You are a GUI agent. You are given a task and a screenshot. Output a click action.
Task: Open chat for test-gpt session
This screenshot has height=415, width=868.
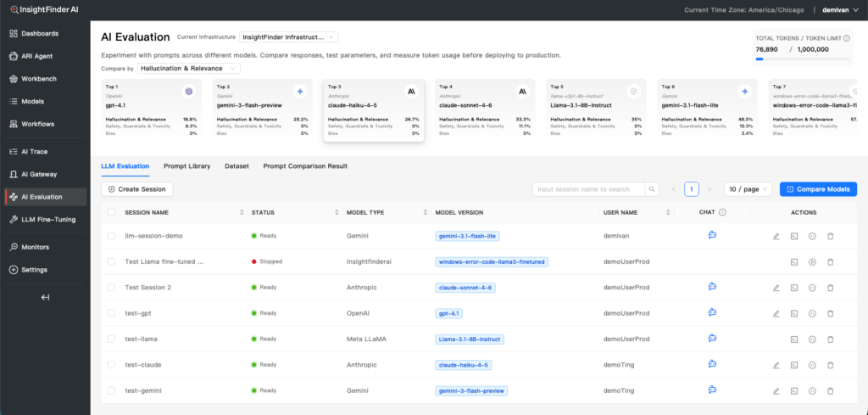click(712, 312)
